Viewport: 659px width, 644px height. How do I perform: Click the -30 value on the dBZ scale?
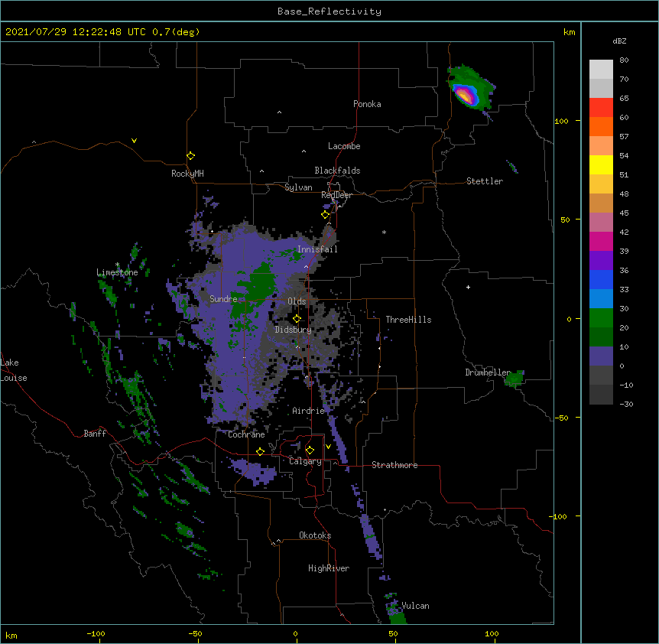pos(626,405)
